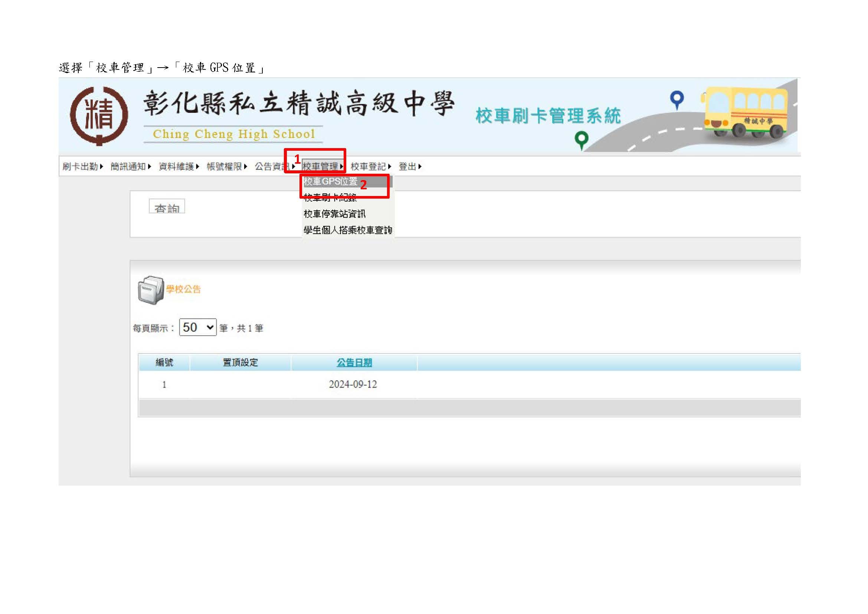Expand the 資料維護 menu arrow
This screenshot has width=868, height=614.
[198, 167]
